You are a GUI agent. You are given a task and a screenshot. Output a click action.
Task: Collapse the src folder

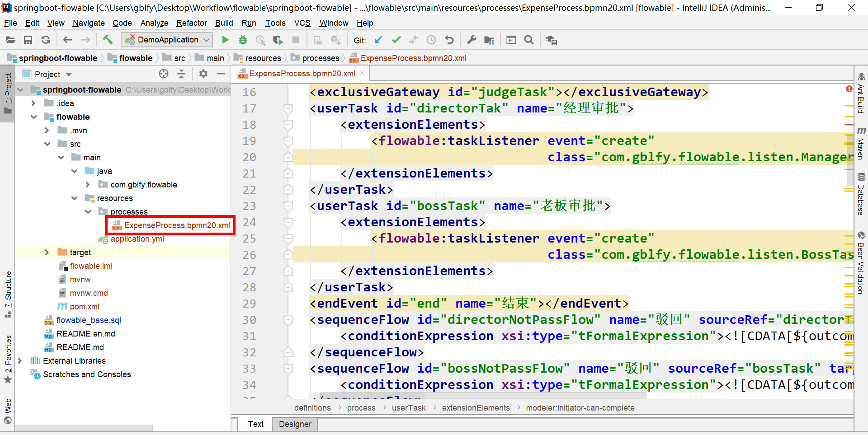[x=47, y=144]
